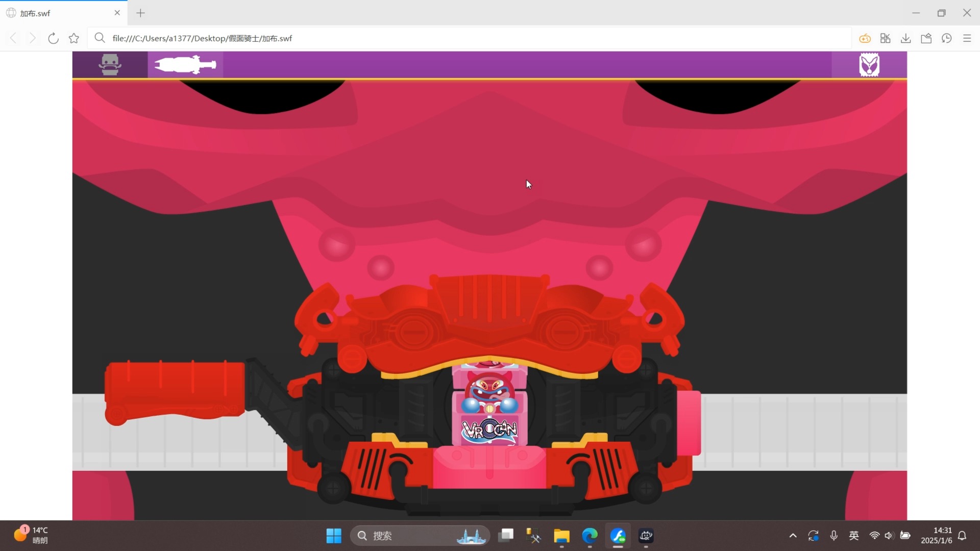980x551 pixels.
Task: Minimize the browser window
Action: [x=916, y=13]
